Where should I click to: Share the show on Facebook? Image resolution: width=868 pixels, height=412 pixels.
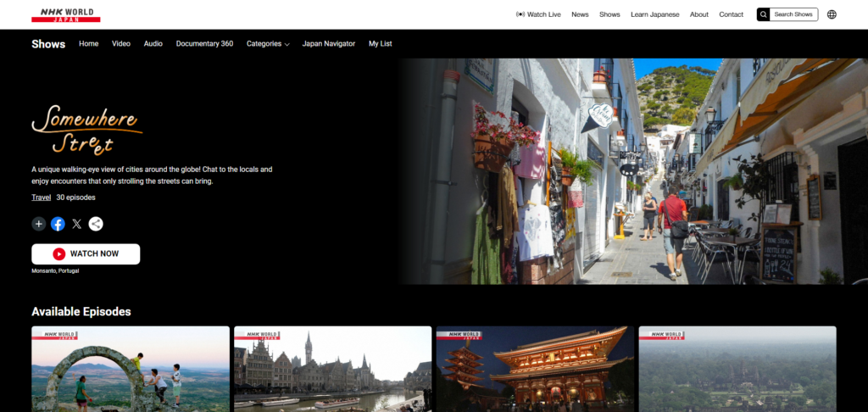coord(58,224)
